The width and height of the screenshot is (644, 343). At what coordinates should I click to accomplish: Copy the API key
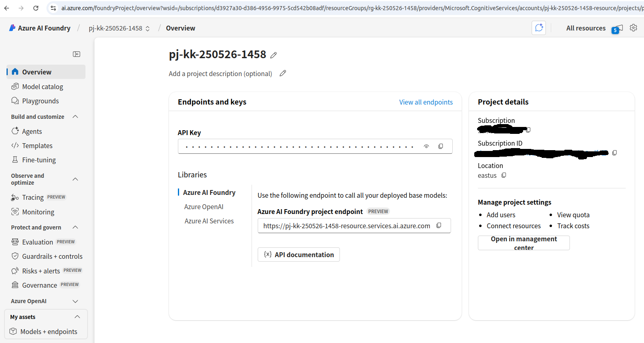[x=440, y=146]
